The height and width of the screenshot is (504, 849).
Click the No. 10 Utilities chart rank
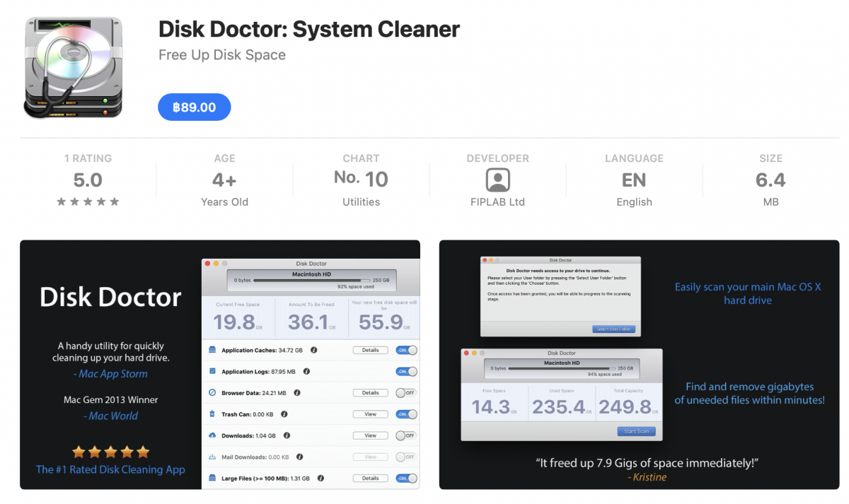tap(361, 180)
